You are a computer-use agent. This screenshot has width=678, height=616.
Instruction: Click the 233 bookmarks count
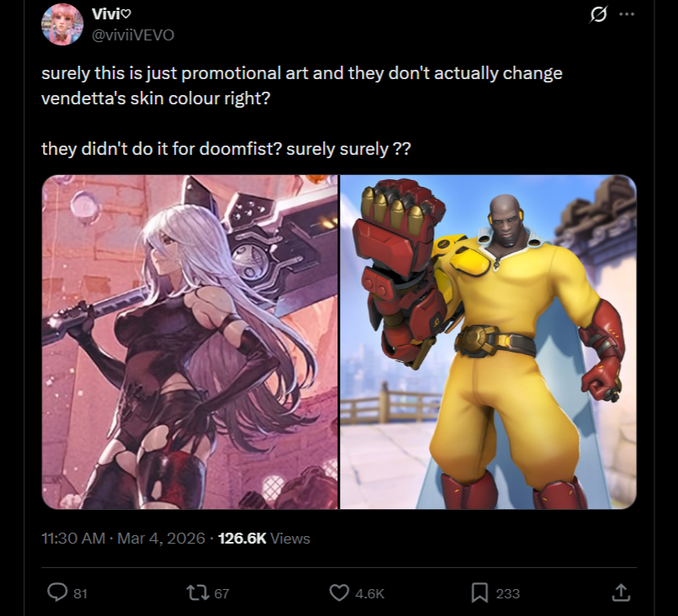coord(507,593)
